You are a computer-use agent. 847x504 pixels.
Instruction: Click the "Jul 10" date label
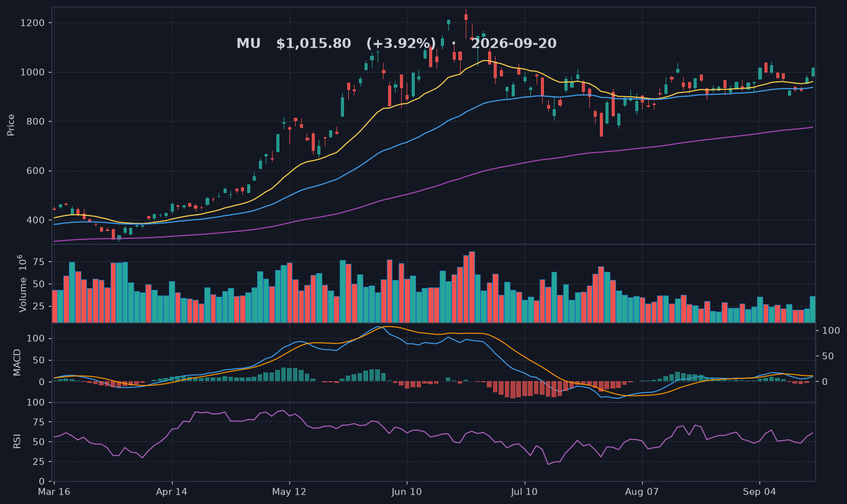[525, 492]
